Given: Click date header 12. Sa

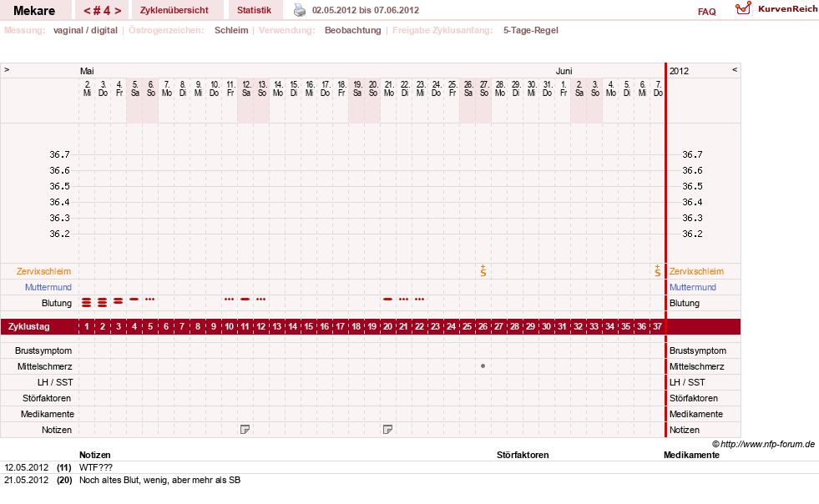Looking at the screenshot, I should 246,88.
